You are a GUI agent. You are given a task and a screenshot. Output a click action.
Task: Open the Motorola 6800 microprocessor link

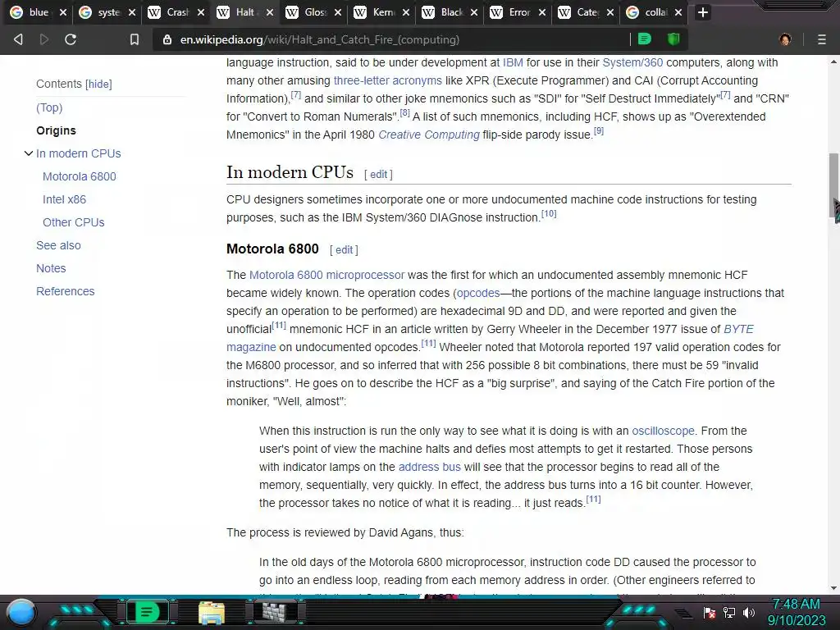click(x=326, y=276)
